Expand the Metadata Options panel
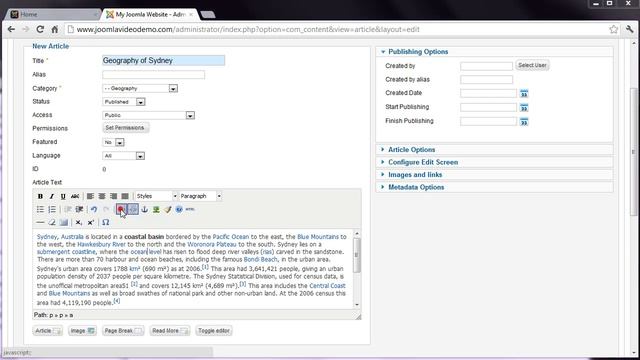The width and height of the screenshot is (640, 360). click(416, 187)
